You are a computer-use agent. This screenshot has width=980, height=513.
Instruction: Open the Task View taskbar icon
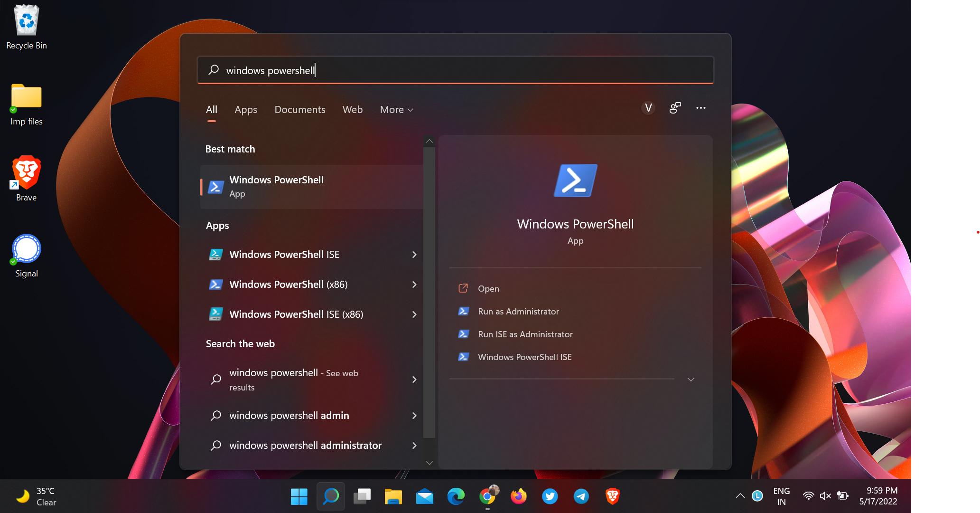362,496
